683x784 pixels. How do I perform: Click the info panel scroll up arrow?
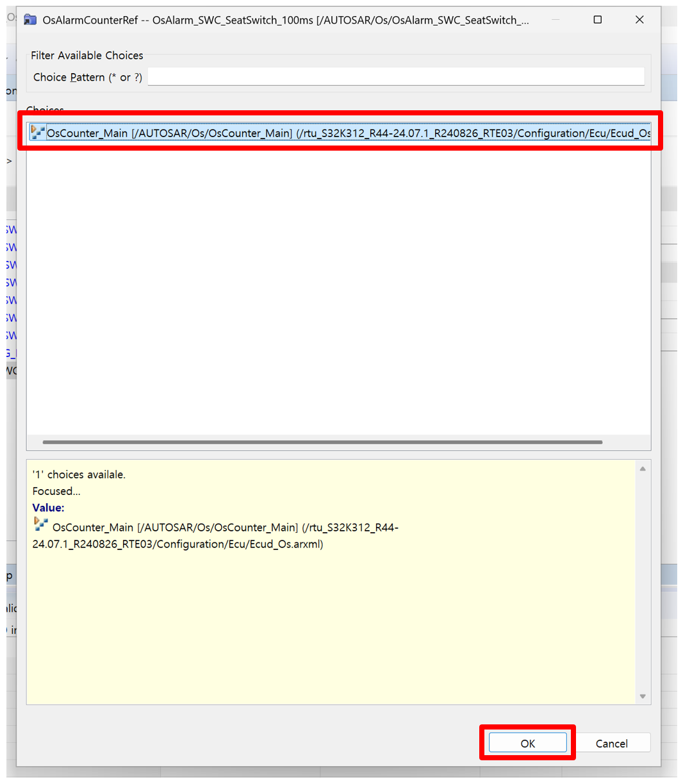[x=642, y=469]
